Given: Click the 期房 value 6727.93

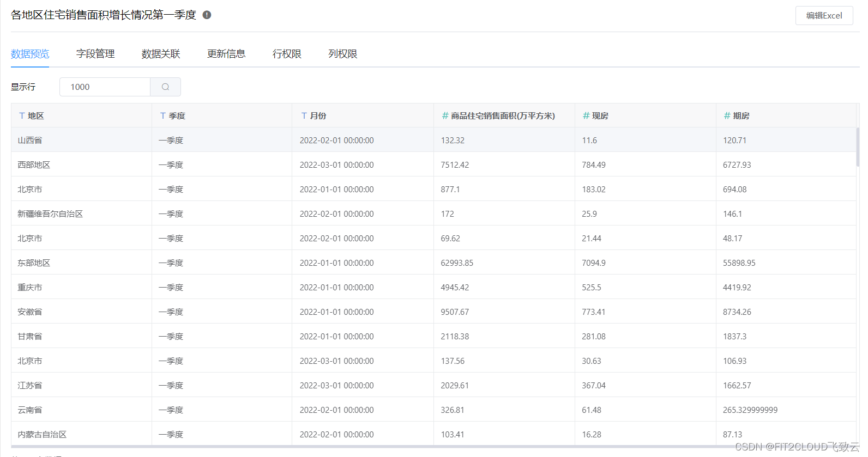Looking at the screenshot, I should (737, 164).
